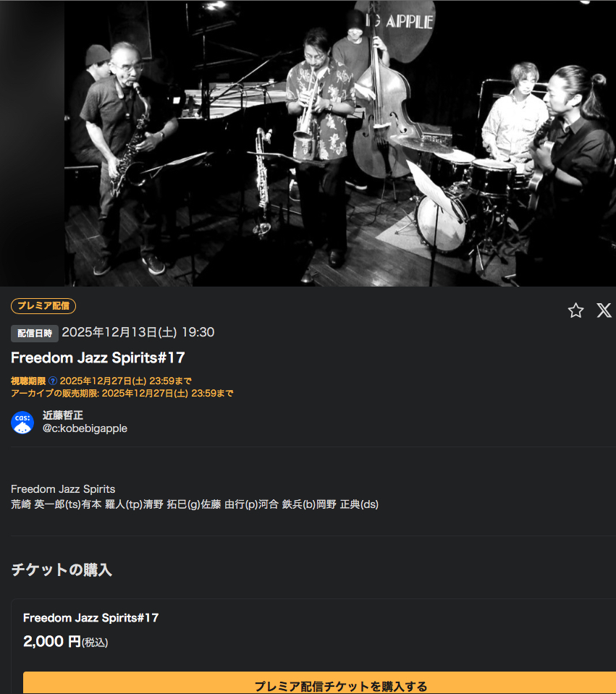Click the アーカイブの販売期限 deadline line
Viewport: 616px width, 694px height.
[x=122, y=393]
